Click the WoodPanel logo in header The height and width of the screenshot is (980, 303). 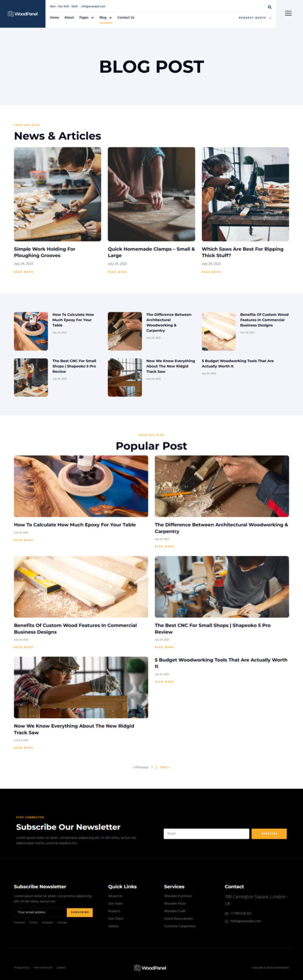pyautogui.click(x=23, y=14)
